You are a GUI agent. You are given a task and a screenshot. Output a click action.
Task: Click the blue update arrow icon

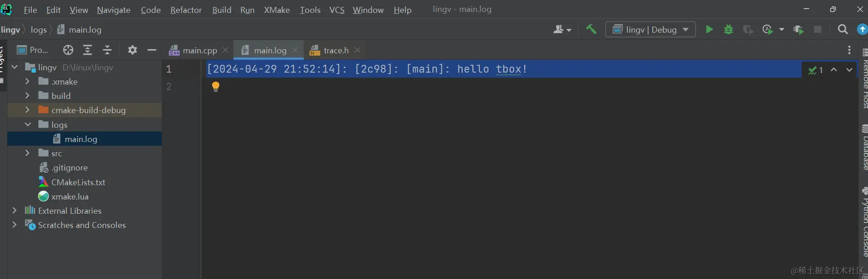(x=862, y=29)
